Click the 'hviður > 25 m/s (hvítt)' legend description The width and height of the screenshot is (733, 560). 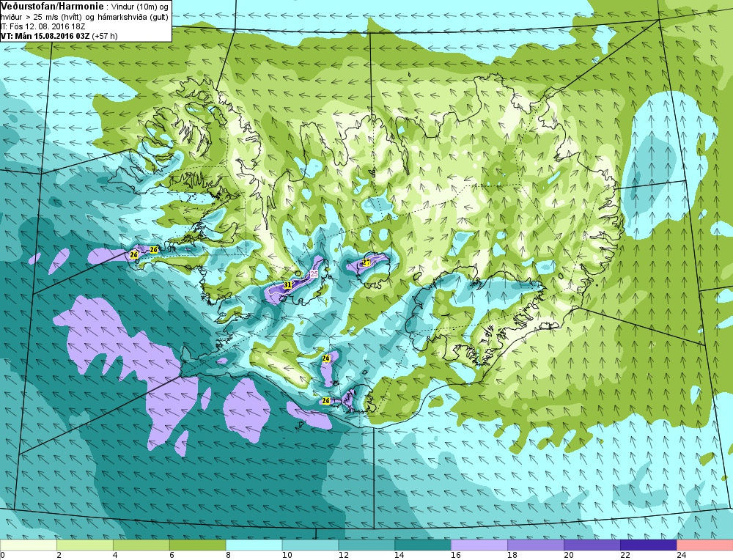point(40,17)
